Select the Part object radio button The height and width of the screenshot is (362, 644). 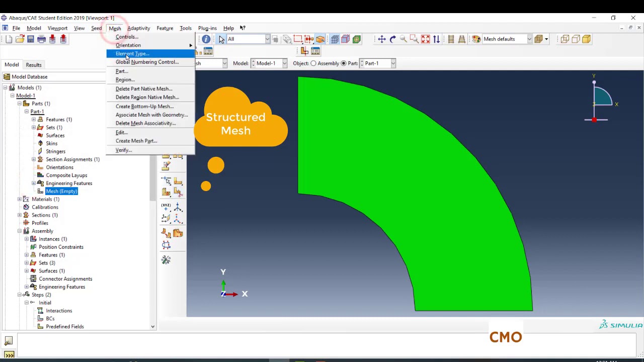tap(344, 63)
